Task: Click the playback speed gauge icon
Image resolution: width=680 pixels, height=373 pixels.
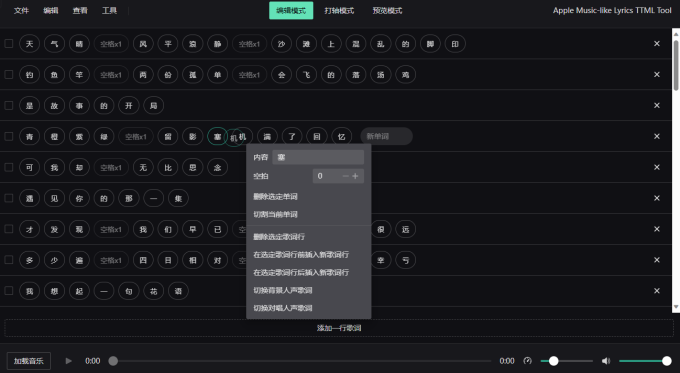Action: pos(527,361)
